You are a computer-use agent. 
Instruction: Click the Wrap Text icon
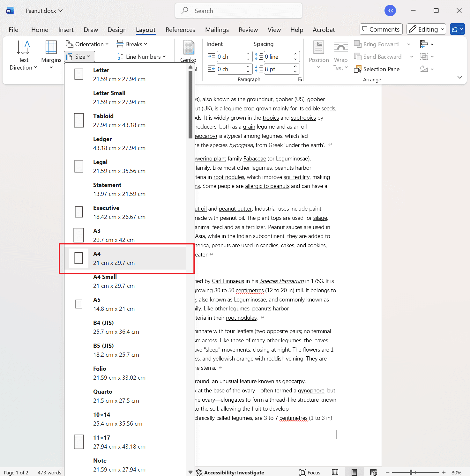340,55
